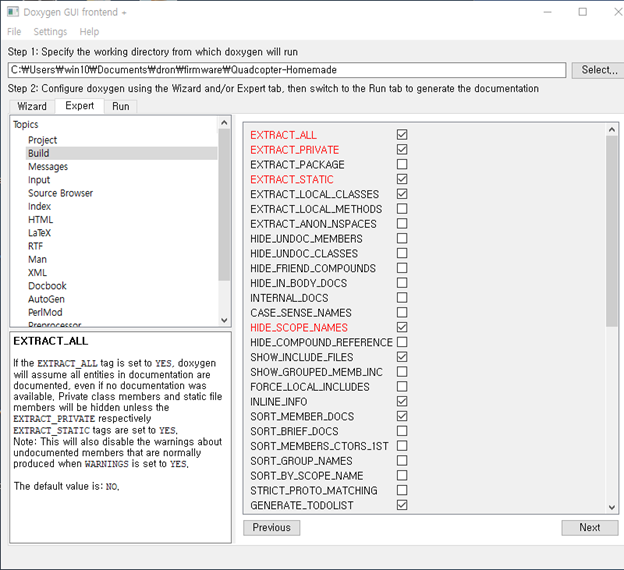Uncheck the GENERATE_TODOLIST checkbox
The height and width of the screenshot is (570, 624).
402,505
